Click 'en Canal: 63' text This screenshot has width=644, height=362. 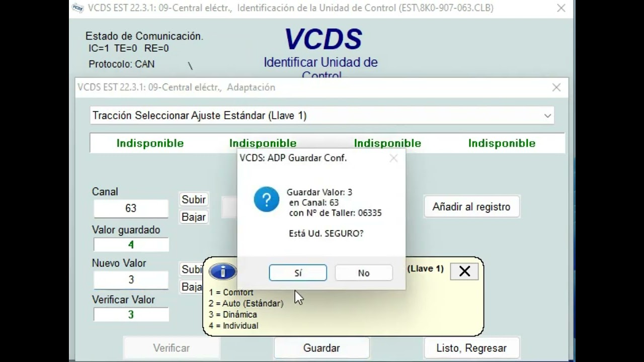(314, 203)
